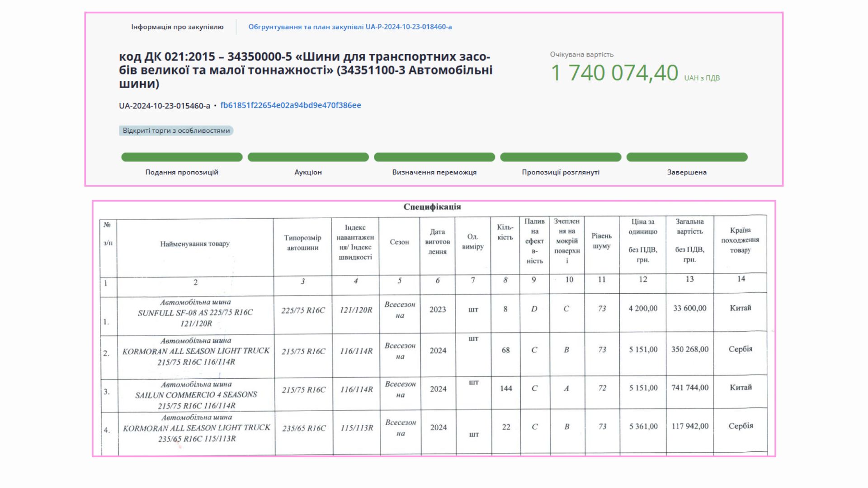Click the Специфікація table heading
This screenshot has width=868, height=488.
(432, 207)
